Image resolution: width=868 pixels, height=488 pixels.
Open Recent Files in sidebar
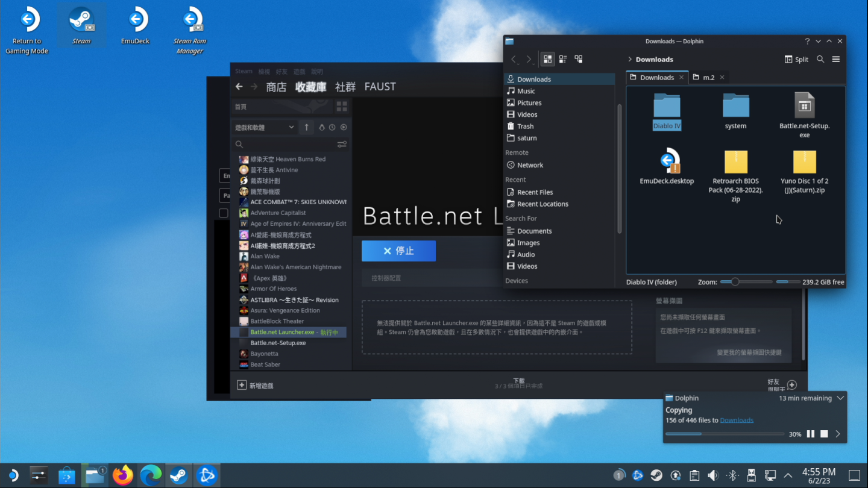(559, 192)
